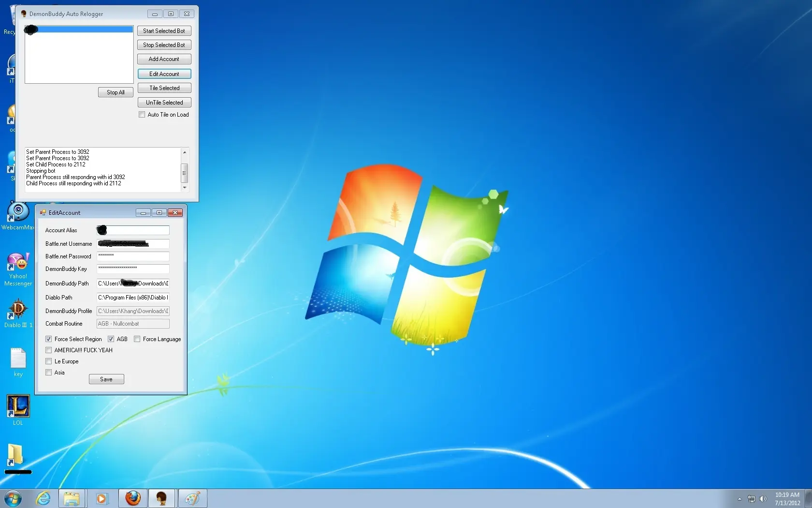The width and height of the screenshot is (812, 508).
Task: Open Windows Media Player in taskbar
Action: (x=101, y=498)
